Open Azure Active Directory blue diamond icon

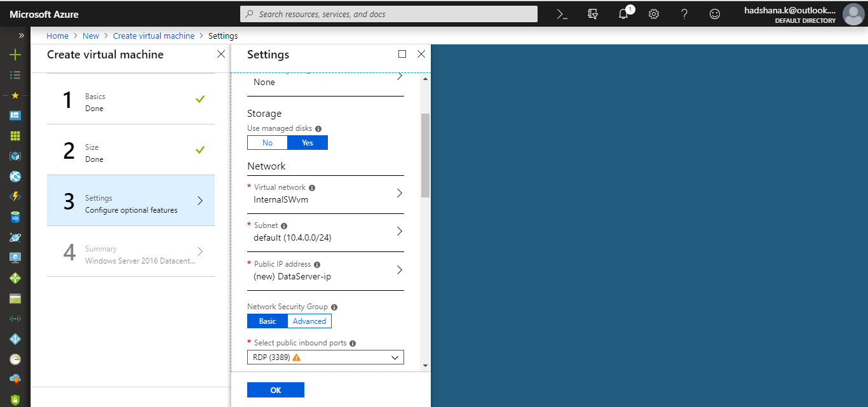[x=15, y=339]
